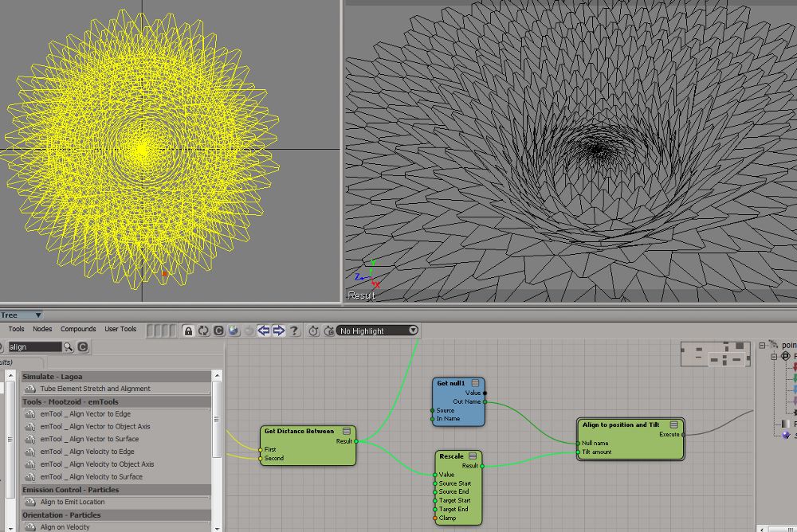Screen dimensions: 797x532
Task: Open the Compounds menu
Action: click(78, 329)
